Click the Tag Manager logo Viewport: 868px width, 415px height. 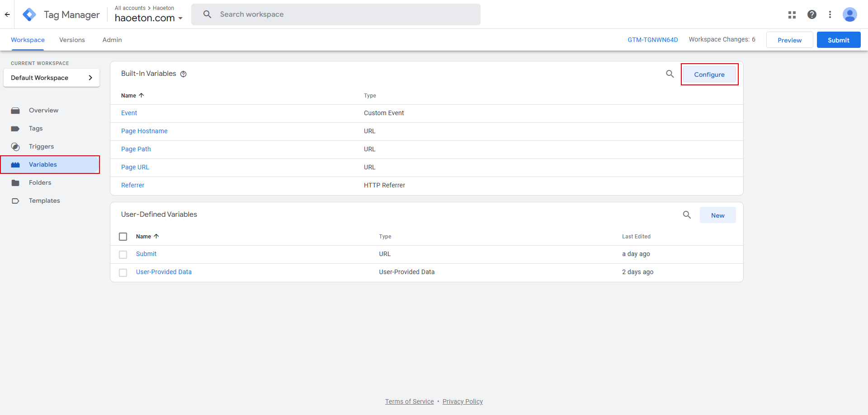29,14
